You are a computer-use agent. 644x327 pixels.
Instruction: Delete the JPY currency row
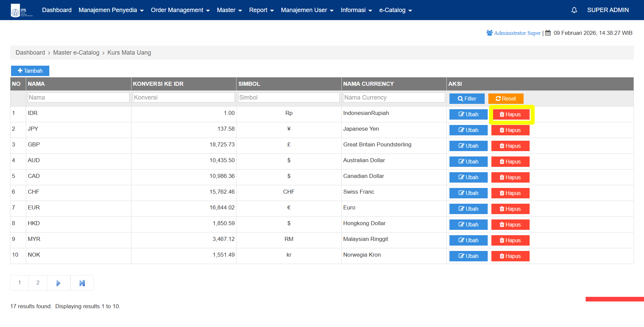click(x=510, y=130)
